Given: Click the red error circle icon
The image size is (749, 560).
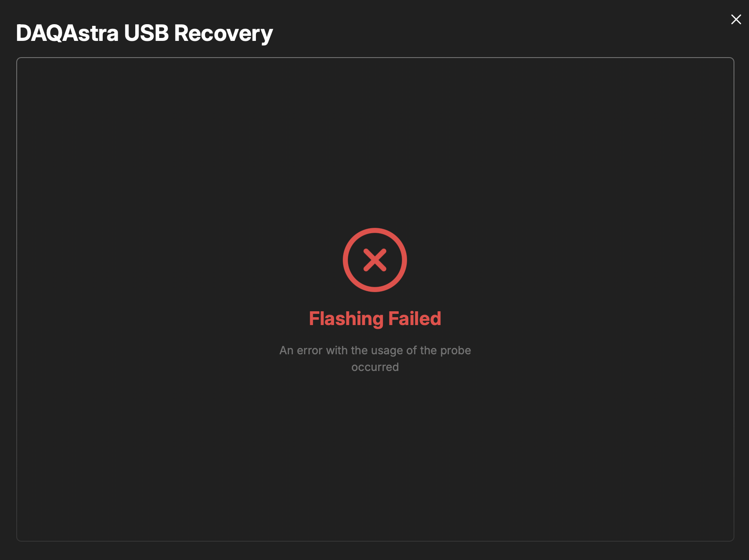Looking at the screenshot, I should coord(375,260).
